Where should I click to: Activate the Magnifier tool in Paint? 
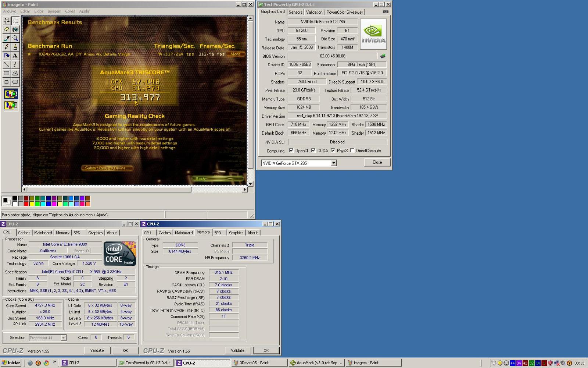[x=15, y=38]
